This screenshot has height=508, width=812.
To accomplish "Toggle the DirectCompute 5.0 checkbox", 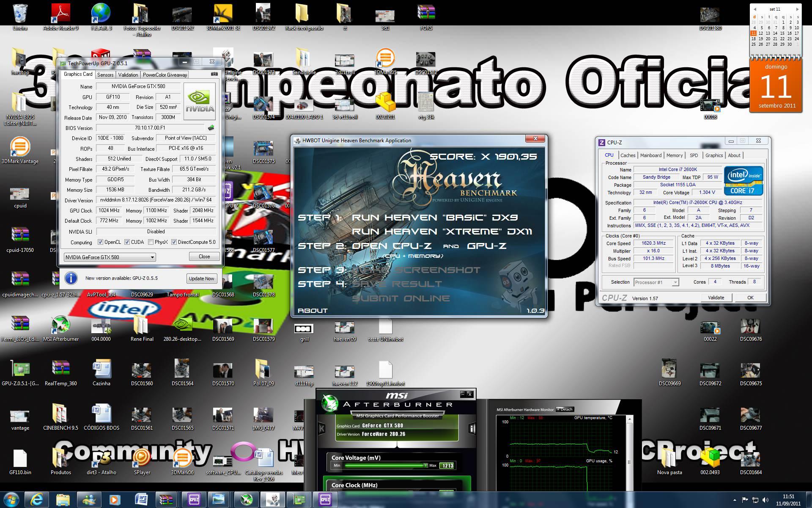I will [174, 242].
